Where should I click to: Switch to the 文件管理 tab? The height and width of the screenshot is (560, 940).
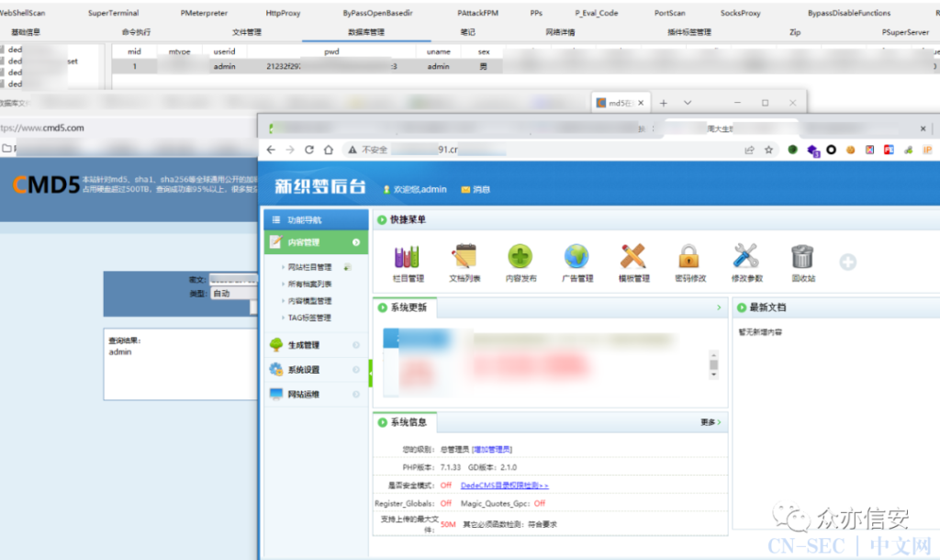point(246,32)
